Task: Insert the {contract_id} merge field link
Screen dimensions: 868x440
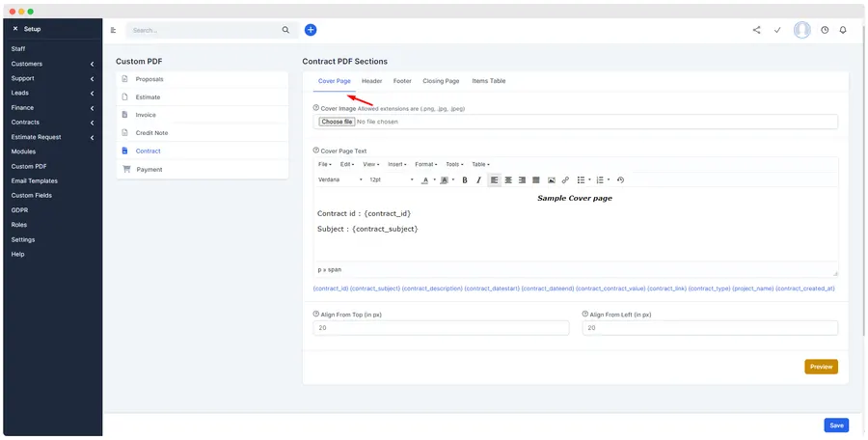Action: click(x=331, y=289)
